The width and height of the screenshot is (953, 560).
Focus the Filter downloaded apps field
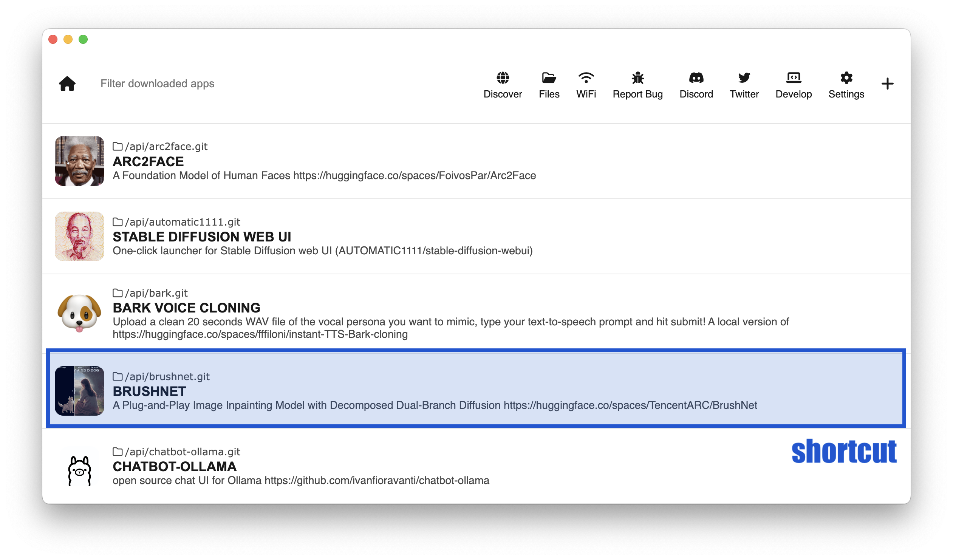pos(157,84)
